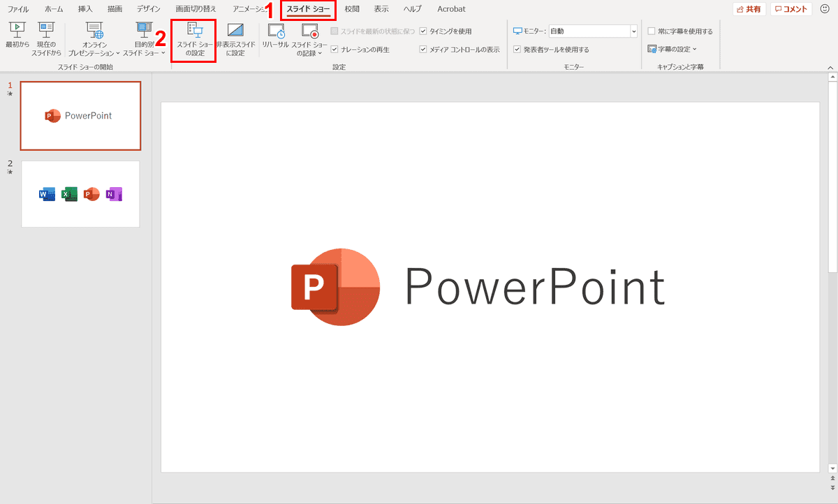Click scrollbar up arrow in slide pane
This screenshot has height=504, width=838.
832,78
